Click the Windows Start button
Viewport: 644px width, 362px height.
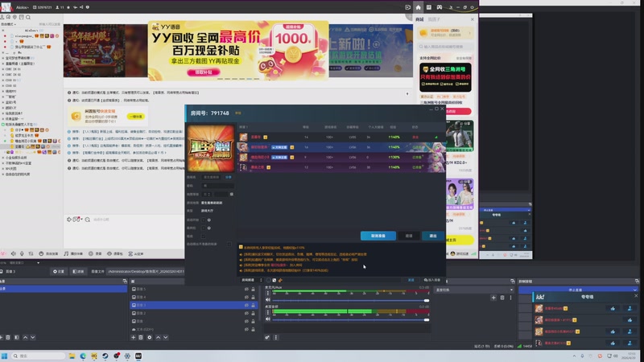(x=4, y=356)
